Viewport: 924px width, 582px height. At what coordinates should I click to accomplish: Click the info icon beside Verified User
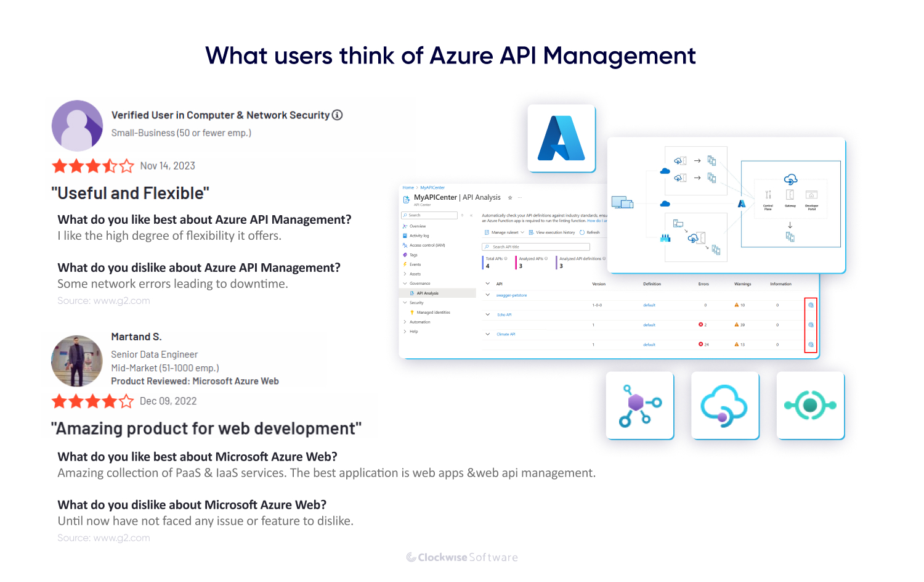pyautogui.click(x=337, y=115)
